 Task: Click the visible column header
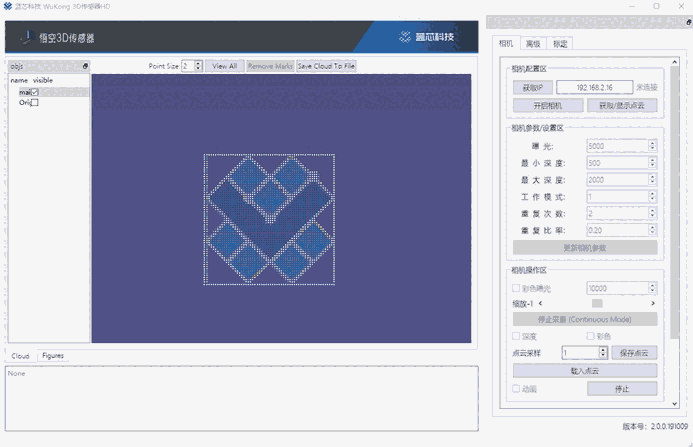coord(43,80)
